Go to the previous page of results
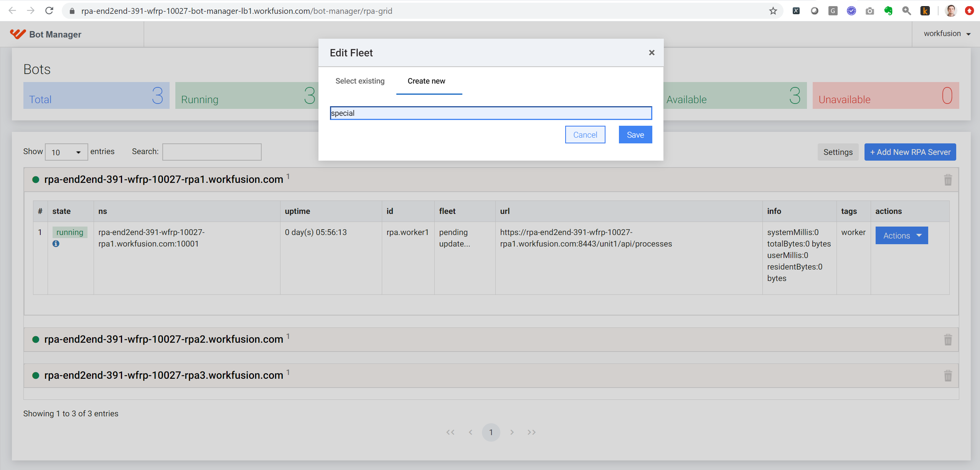 470,432
